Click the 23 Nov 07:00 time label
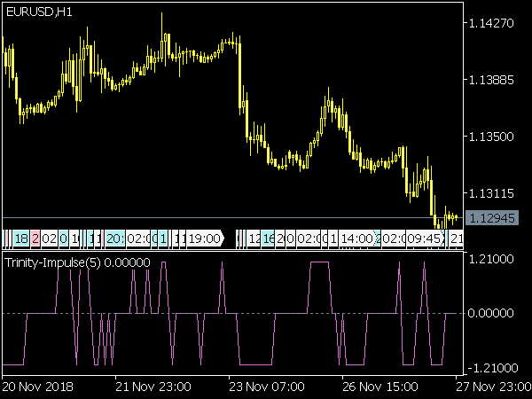 (x=267, y=387)
